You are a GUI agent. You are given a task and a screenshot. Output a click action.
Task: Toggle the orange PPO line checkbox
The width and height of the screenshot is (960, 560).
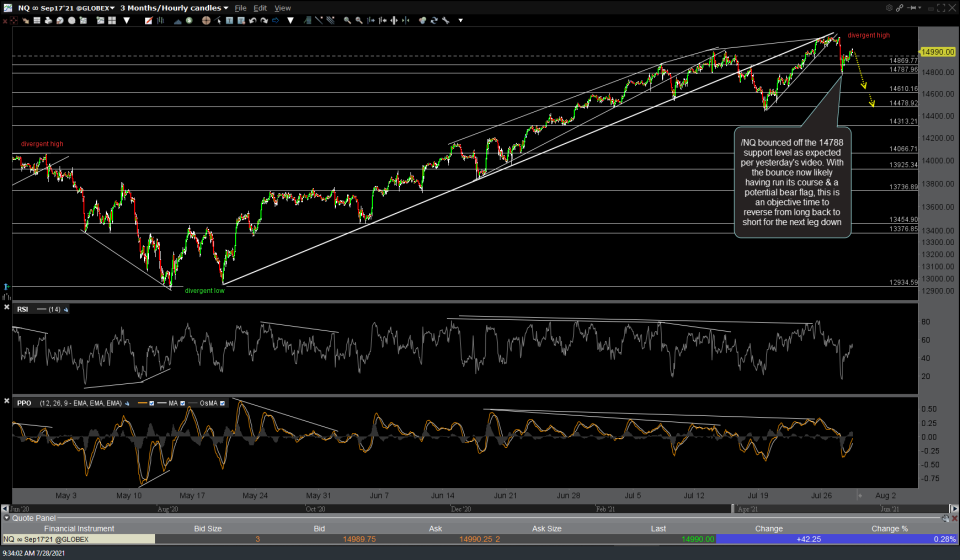151,403
